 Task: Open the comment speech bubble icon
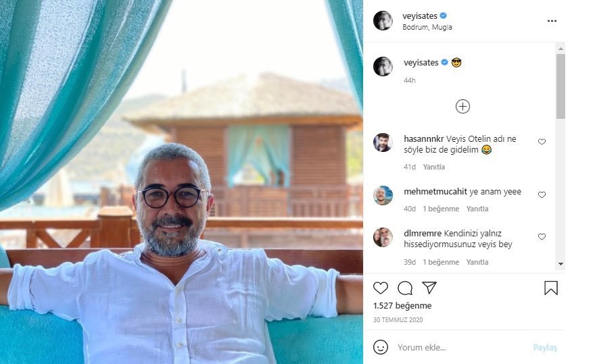[405, 288]
